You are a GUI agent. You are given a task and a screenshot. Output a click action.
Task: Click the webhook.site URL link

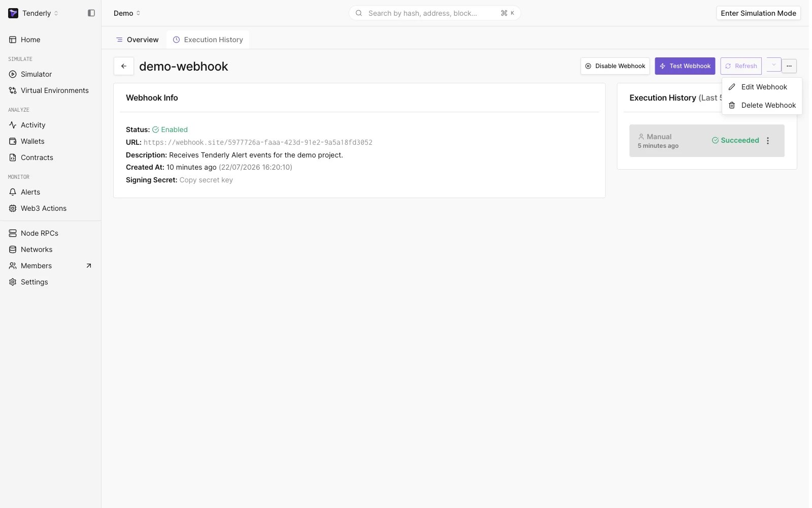coord(258,142)
